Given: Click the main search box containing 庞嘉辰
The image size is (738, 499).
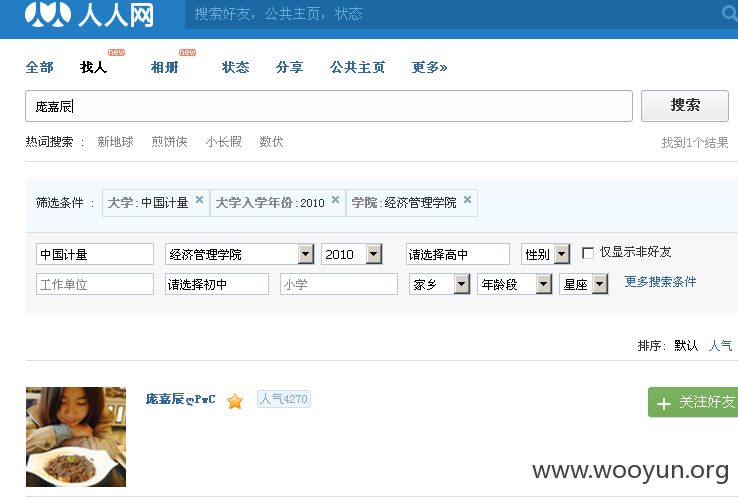Looking at the screenshot, I should click(329, 106).
